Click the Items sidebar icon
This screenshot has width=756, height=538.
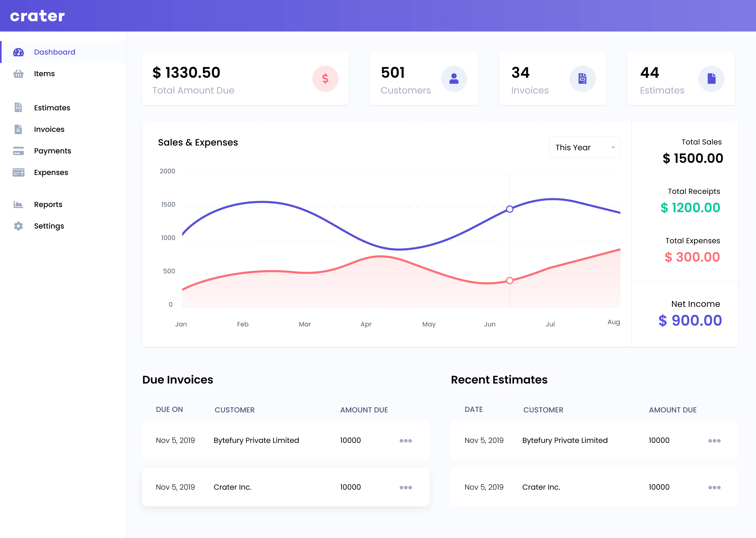(x=18, y=73)
